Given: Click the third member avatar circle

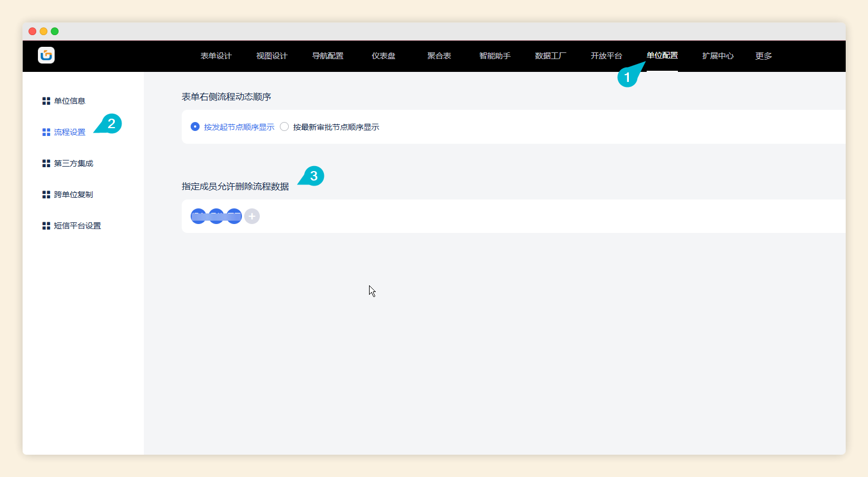Looking at the screenshot, I should tap(234, 216).
